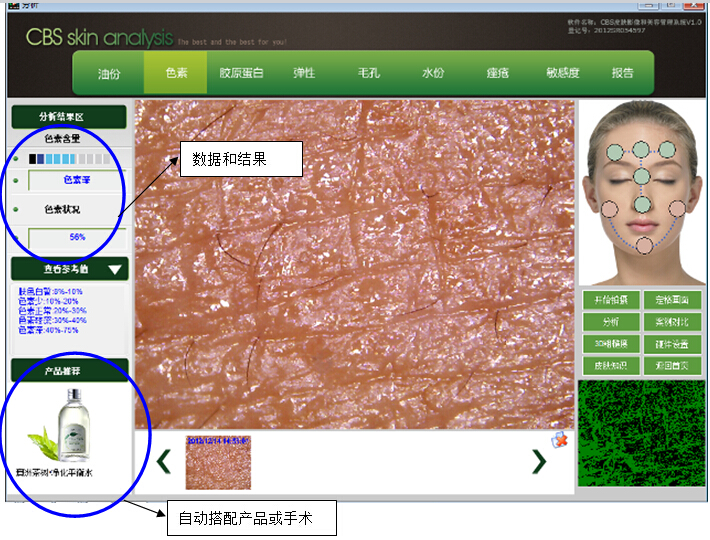Click the green processed analysis image
The height and width of the screenshot is (540, 710).
(642, 433)
